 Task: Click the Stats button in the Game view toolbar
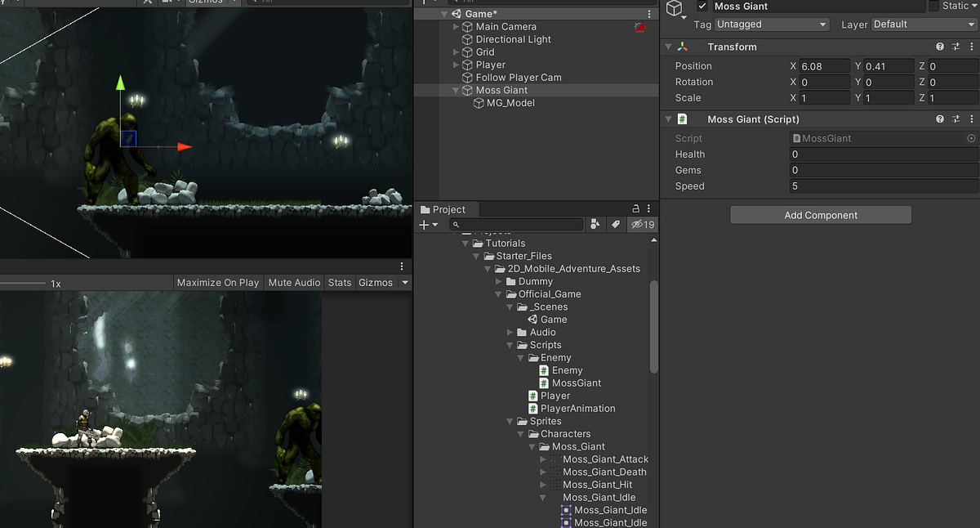pos(339,282)
